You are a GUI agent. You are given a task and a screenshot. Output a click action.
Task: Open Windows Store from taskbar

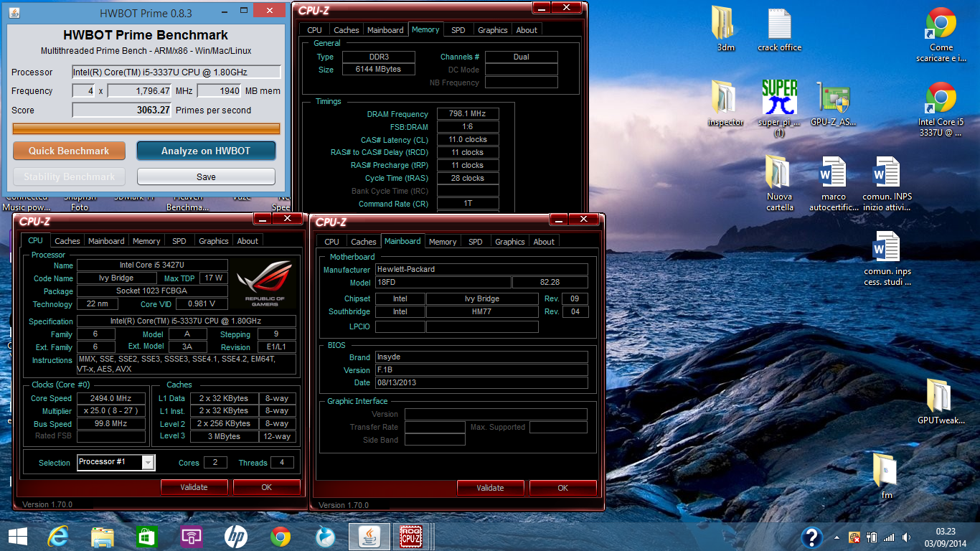coord(147,537)
